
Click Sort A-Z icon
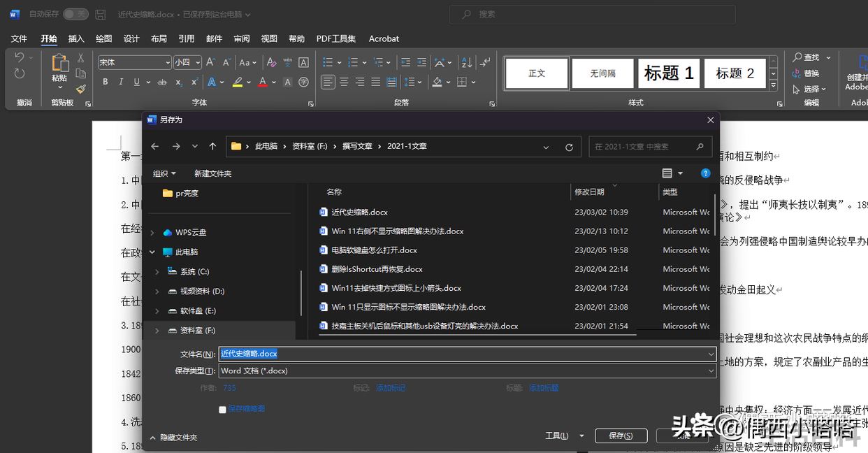468,62
